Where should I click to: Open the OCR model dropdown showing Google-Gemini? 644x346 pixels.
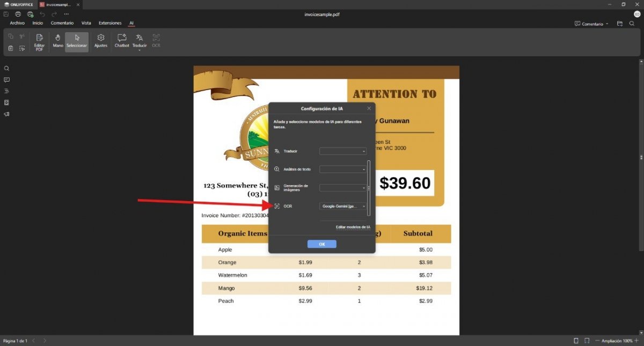(343, 206)
